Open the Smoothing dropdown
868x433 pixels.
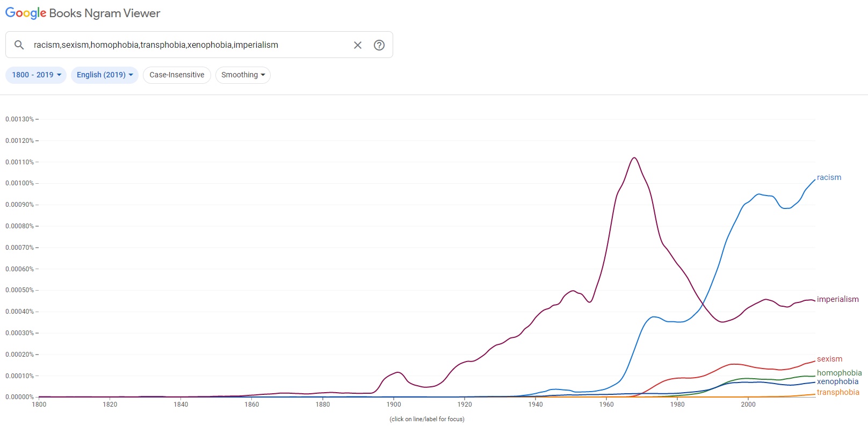click(x=243, y=75)
